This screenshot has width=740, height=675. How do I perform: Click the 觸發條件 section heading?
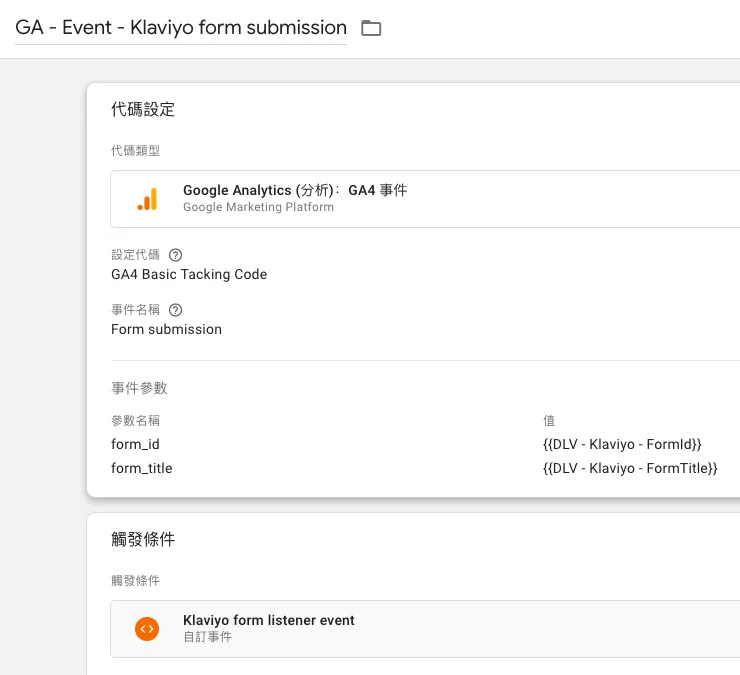(143, 539)
